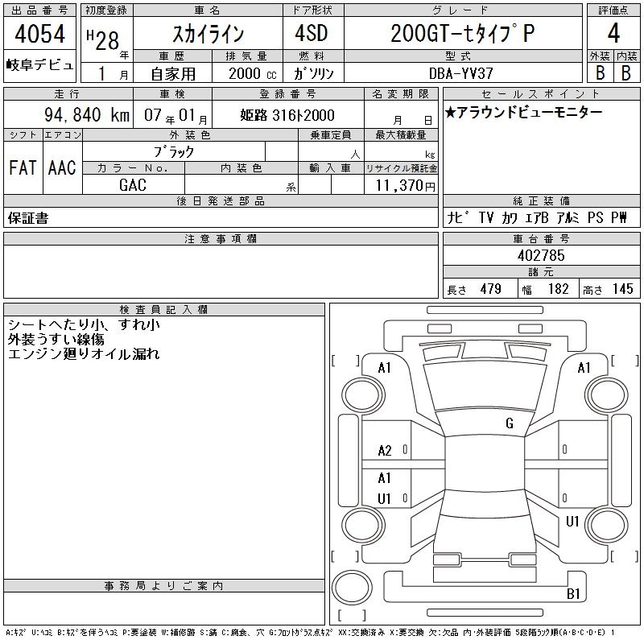Screen dimensions: 644x644
Task: Select the exterior color ブラック
Action: tap(174, 152)
